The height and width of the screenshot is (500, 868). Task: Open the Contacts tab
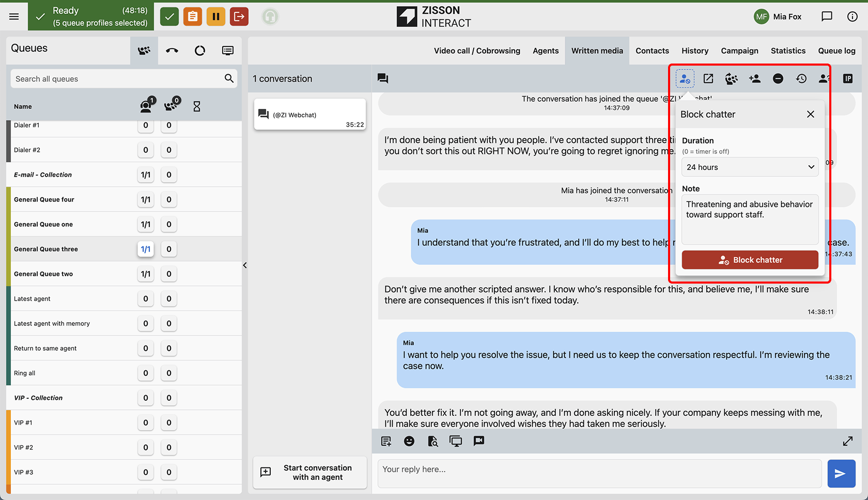tap(652, 51)
